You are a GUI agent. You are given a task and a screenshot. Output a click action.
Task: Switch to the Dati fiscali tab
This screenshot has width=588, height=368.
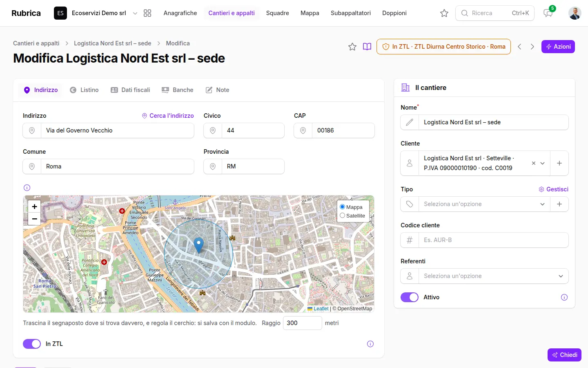(x=130, y=90)
